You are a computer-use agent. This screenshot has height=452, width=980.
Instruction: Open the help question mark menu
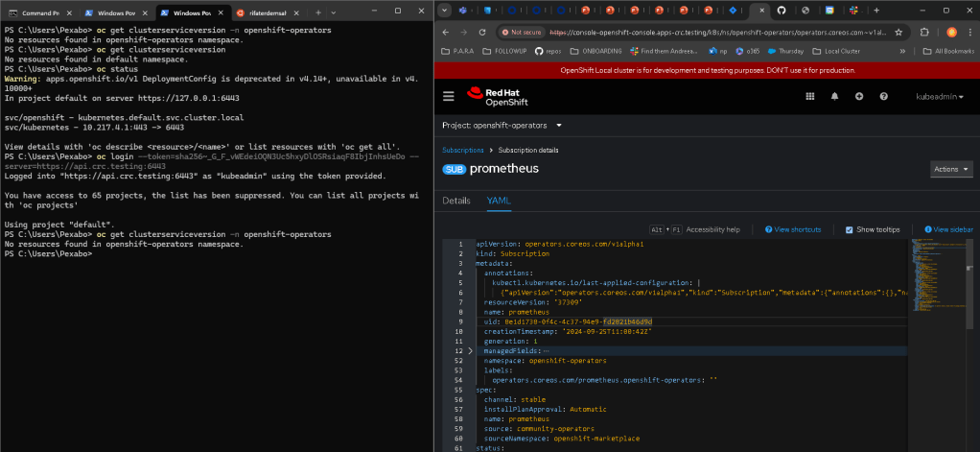tap(884, 96)
